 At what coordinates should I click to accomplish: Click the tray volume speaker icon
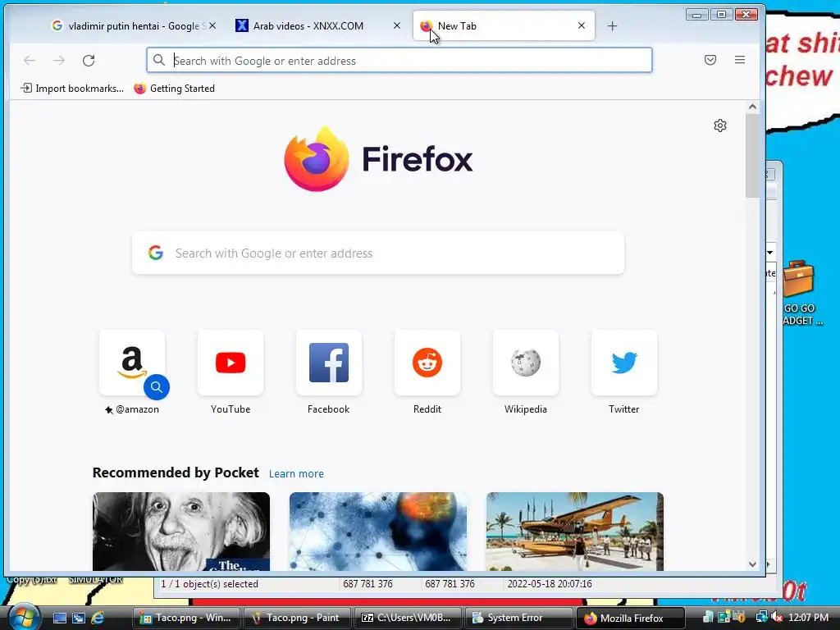777,618
